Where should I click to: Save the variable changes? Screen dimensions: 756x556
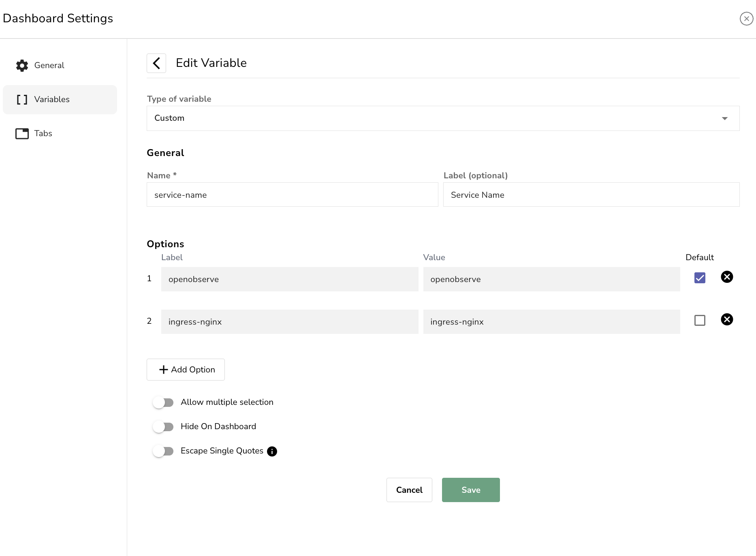[470, 490]
